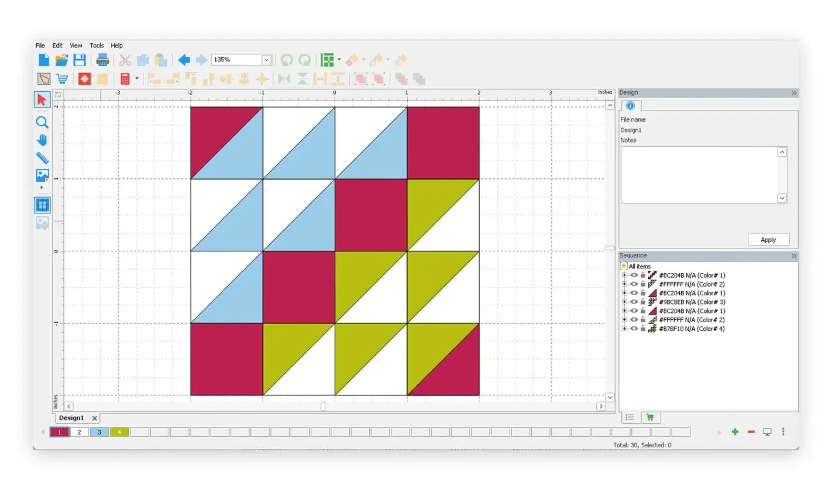Viewport: 832px width, 504px height.
Task: Rotate left with the green circular arrow
Action: tap(286, 60)
